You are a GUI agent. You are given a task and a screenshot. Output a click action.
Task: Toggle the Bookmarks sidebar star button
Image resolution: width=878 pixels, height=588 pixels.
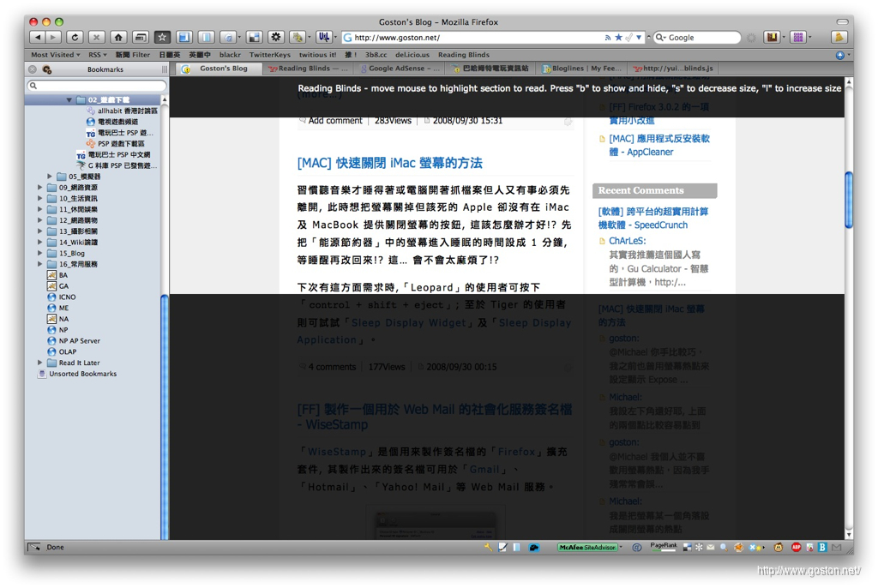coord(162,38)
